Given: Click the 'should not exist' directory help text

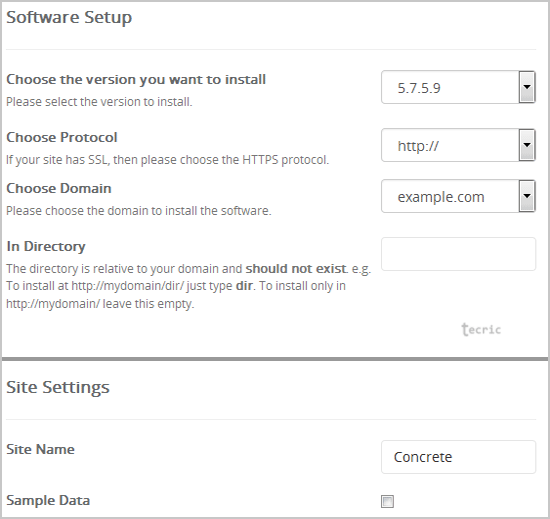Looking at the screenshot, I should 296,269.
